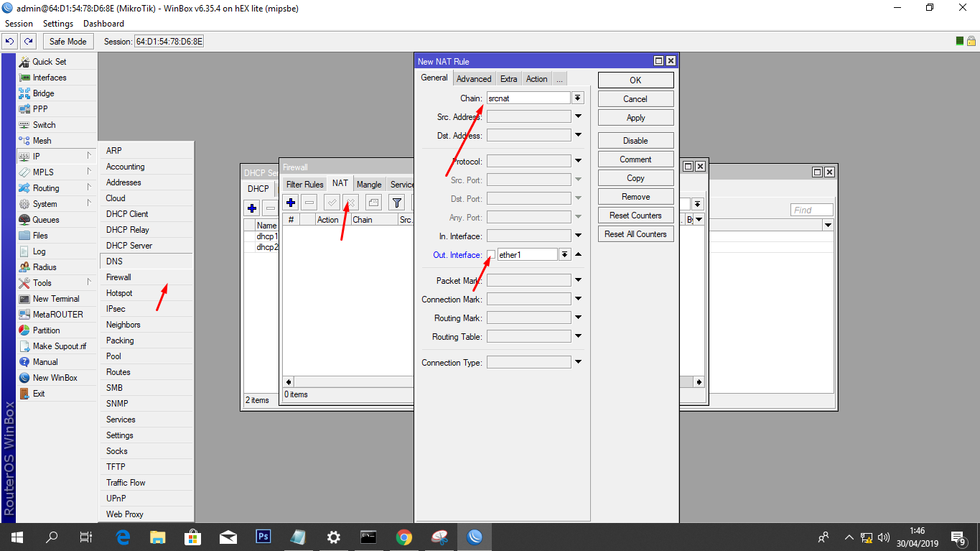Expand the Src. Address field
This screenshot has height=551, width=980.
pyautogui.click(x=578, y=116)
